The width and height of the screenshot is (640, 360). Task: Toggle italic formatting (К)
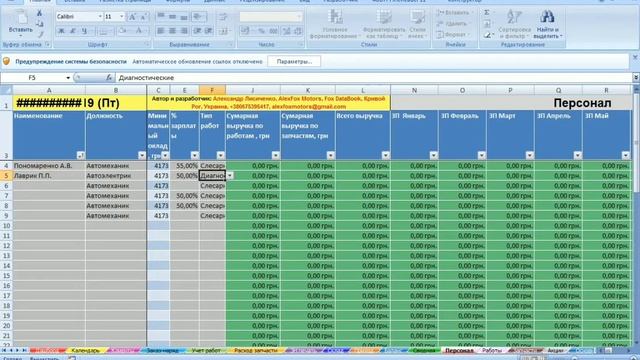click(73, 31)
